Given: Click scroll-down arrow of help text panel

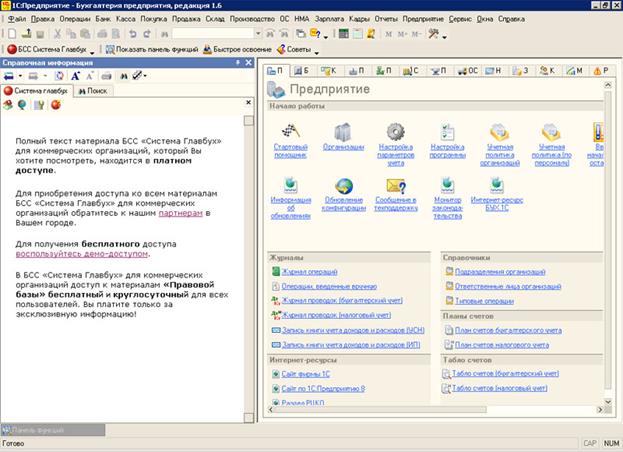Looking at the screenshot, I should pos(249,418).
